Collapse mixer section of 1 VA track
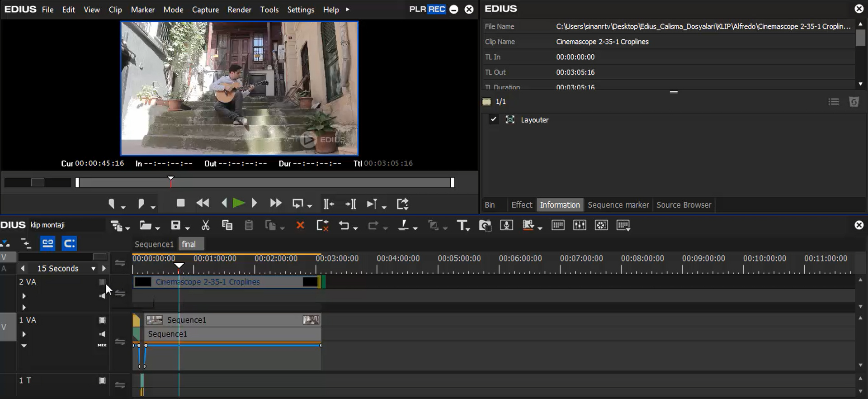 point(24,346)
